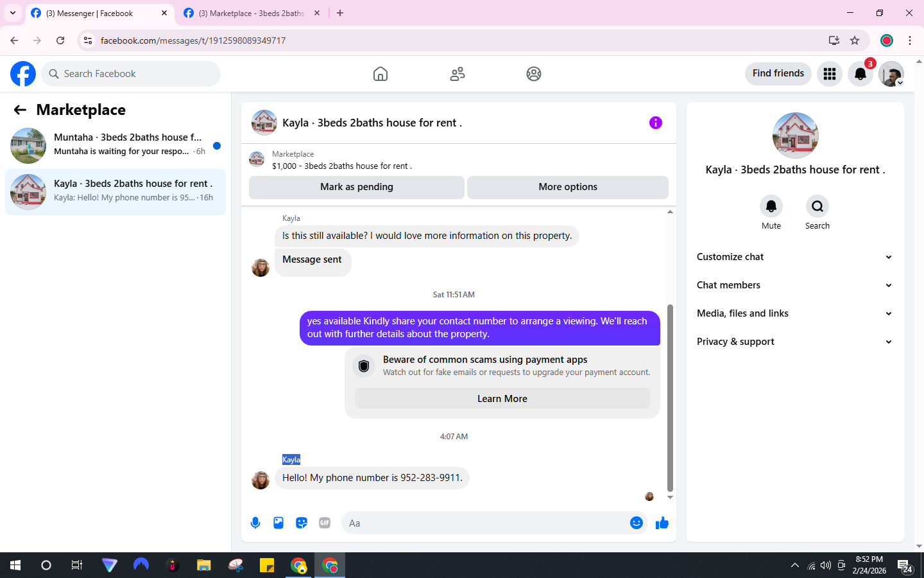The image size is (924, 578).
Task: Open Windows Start menu
Action: 15,565
